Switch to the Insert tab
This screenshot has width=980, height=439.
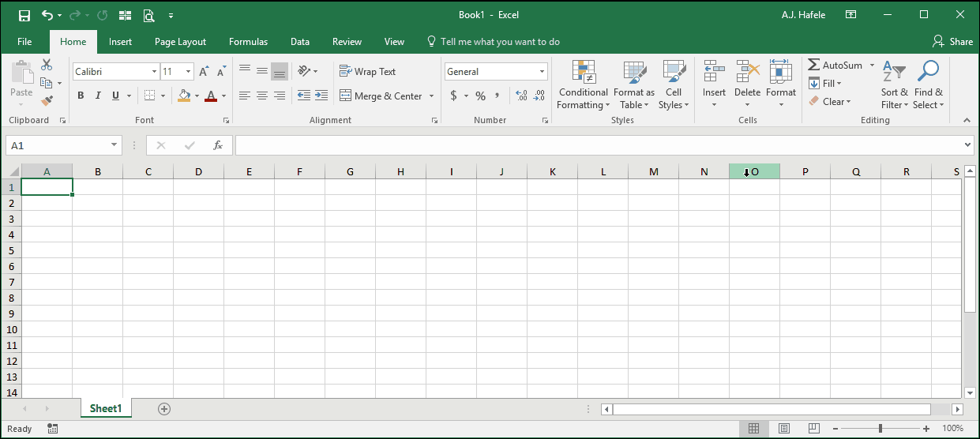pyautogui.click(x=120, y=42)
